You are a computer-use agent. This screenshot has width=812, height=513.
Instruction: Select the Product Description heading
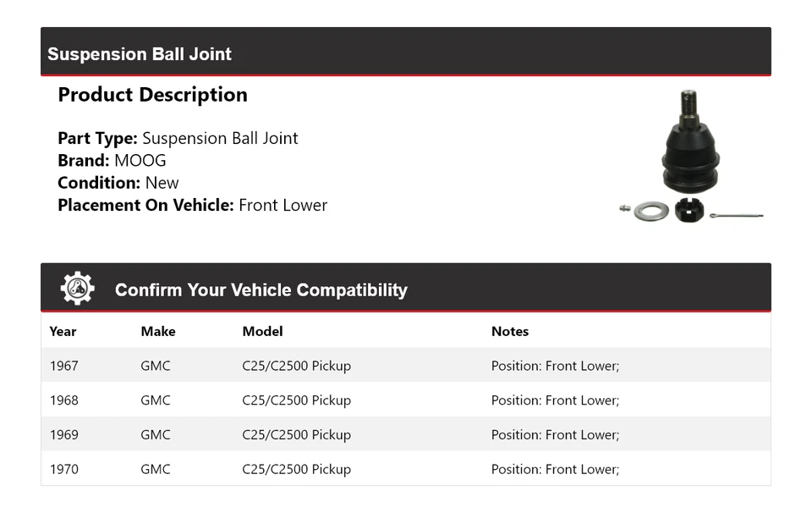click(x=152, y=95)
